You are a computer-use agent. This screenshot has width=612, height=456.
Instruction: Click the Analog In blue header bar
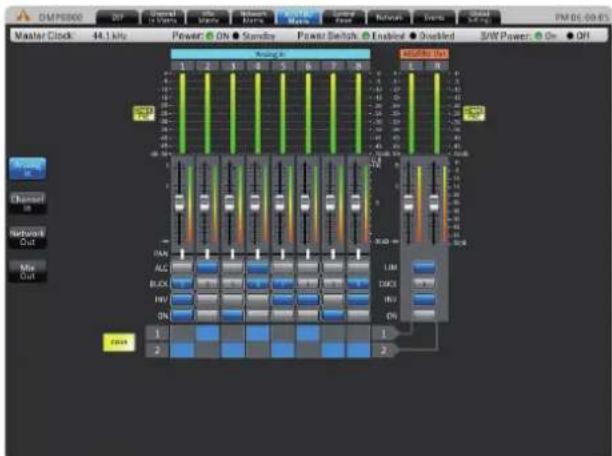(x=270, y=54)
